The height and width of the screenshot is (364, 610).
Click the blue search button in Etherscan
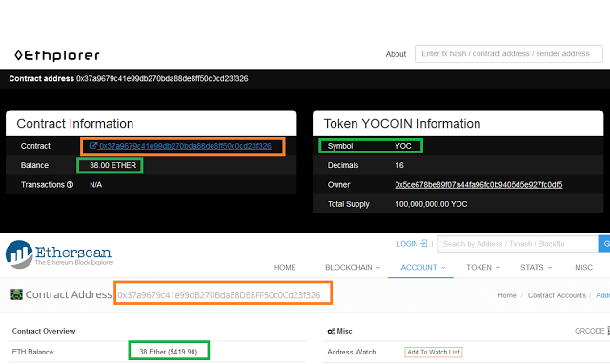coord(604,244)
